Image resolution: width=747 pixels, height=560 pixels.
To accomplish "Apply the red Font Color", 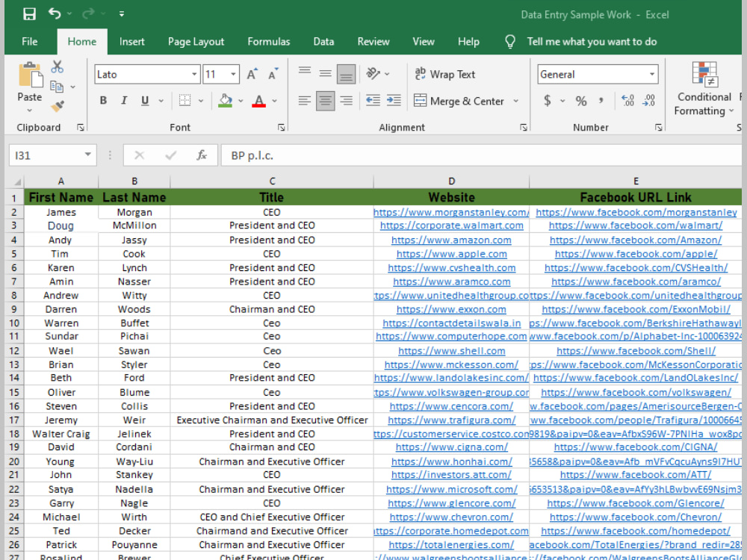I will pyautogui.click(x=258, y=101).
